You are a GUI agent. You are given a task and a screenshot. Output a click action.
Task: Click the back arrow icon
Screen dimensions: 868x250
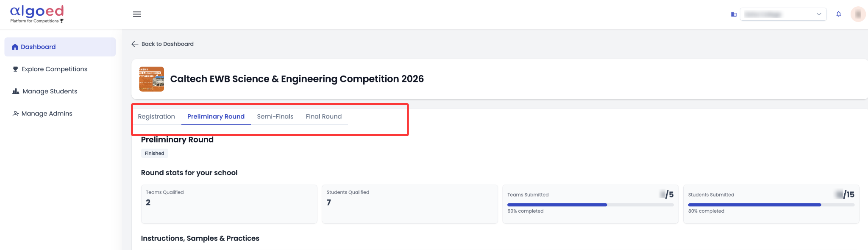[x=135, y=44]
